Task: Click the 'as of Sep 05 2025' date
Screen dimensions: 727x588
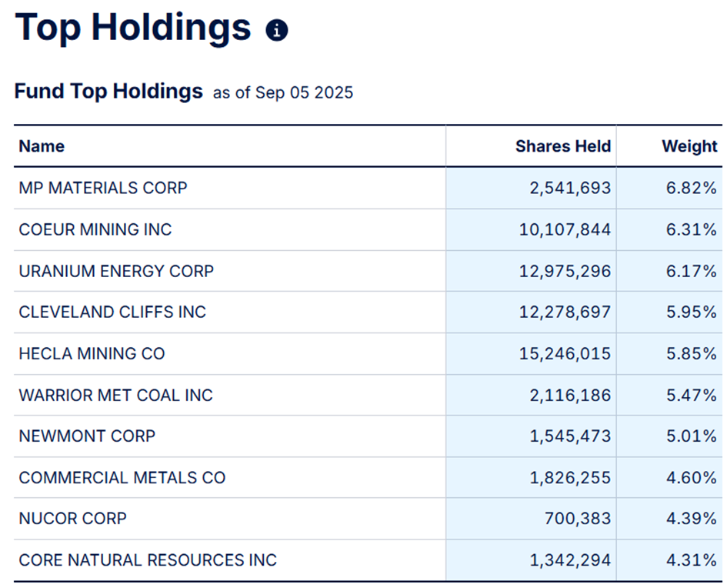Action: point(283,93)
